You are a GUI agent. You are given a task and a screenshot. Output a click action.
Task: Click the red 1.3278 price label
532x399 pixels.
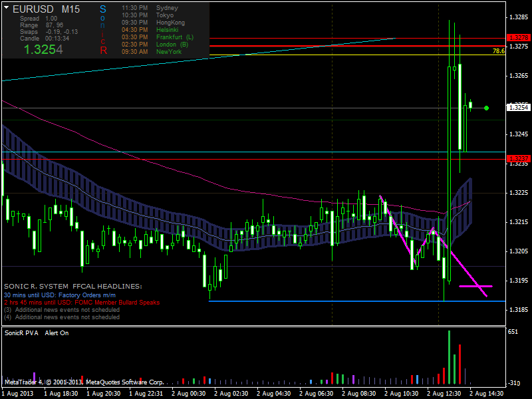click(517, 37)
